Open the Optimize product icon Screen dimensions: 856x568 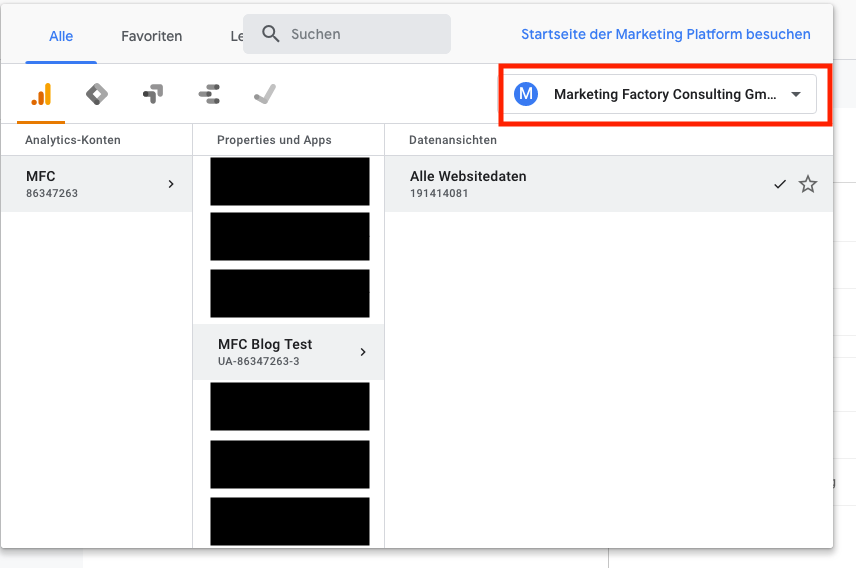pos(153,95)
